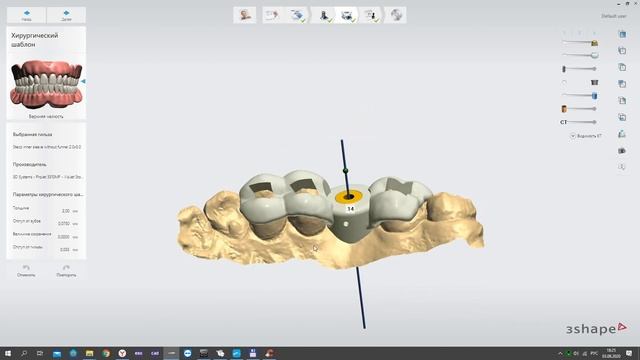This screenshot has height=360, width=640.
Task: Select the fifth view cube icon on right
Action: (622, 100)
